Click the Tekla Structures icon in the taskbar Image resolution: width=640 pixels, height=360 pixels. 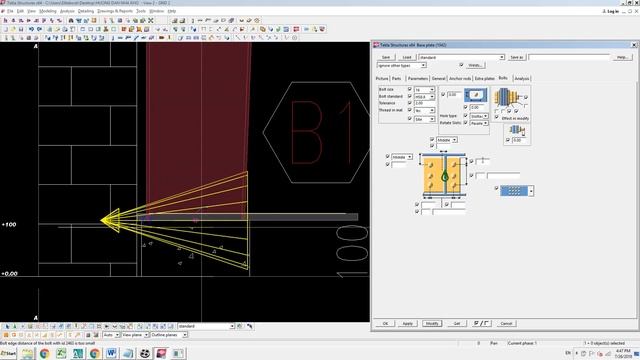click(161, 353)
